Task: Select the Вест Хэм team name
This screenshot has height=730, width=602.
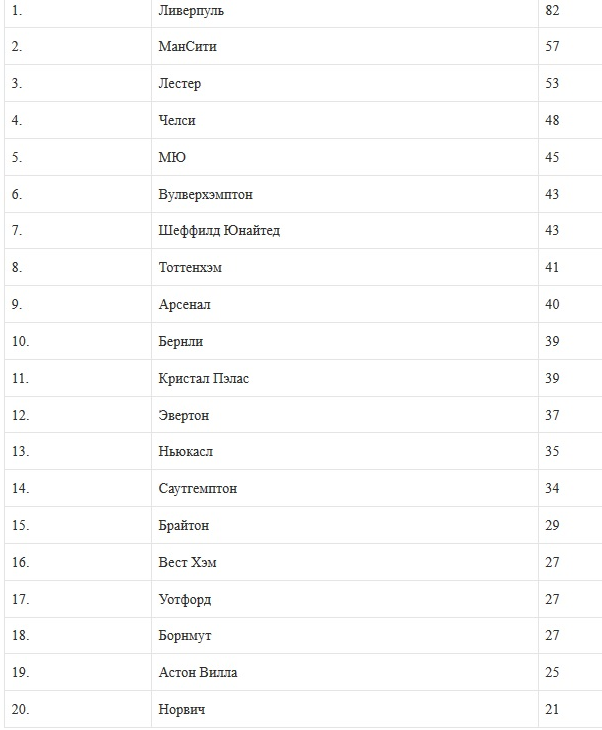Action: [187, 563]
